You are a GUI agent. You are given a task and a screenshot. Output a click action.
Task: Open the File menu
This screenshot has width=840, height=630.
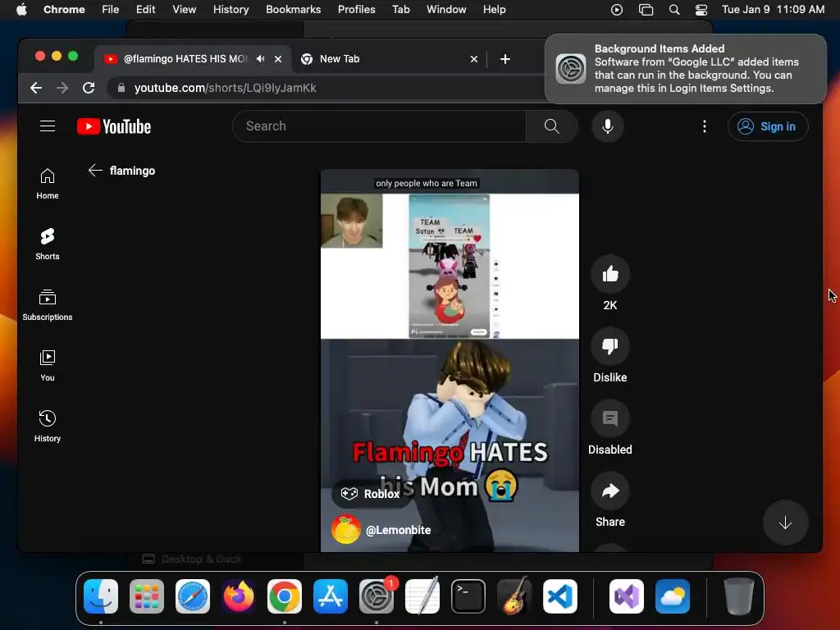pos(111,10)
